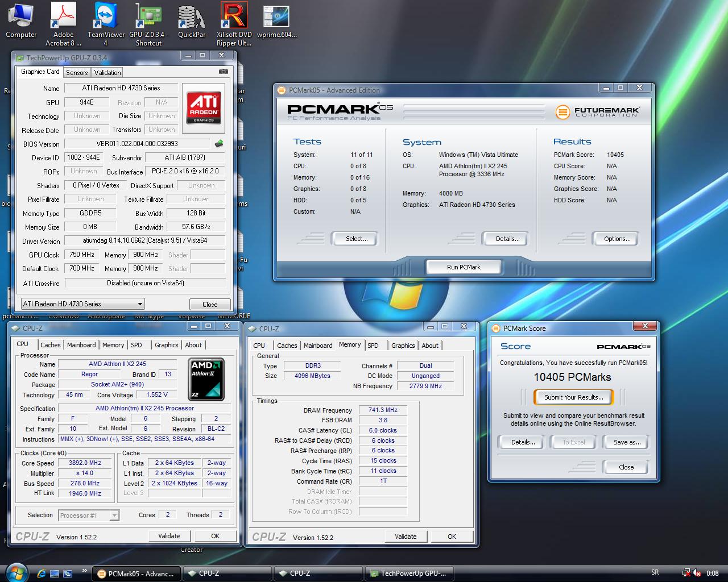
Task: Click OK in left CPU-Z window
Action: pos(215,536)
